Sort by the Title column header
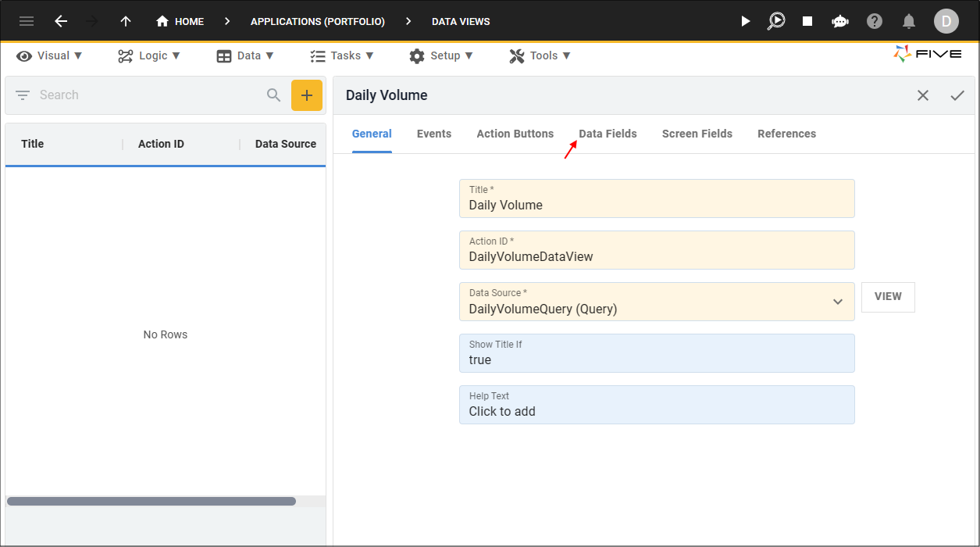The width and height of the screenshot is (980, 547). pos(32,144)
